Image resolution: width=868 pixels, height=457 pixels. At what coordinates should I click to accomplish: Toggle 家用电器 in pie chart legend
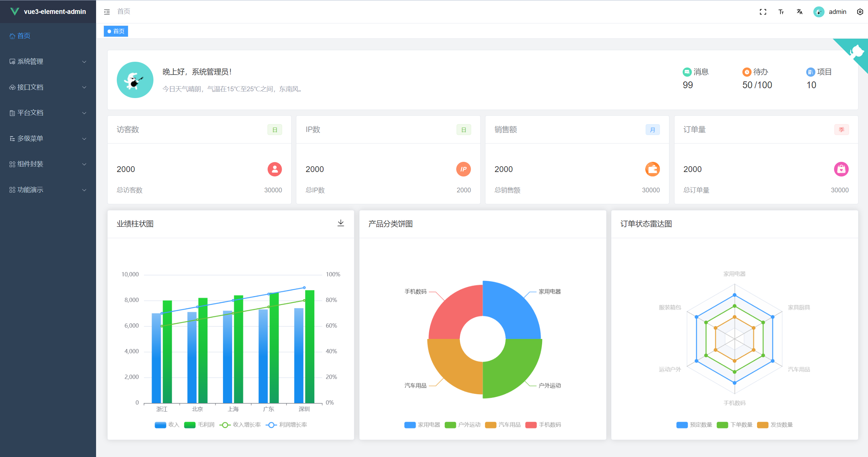point(422,425)
